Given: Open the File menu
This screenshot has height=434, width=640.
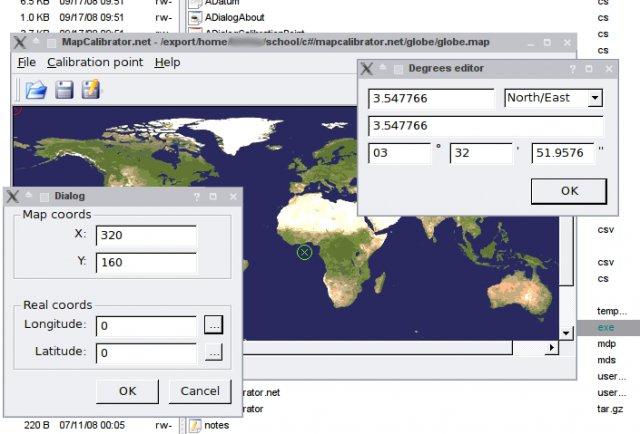Looking at the screenshot, I should coord(26,62).
